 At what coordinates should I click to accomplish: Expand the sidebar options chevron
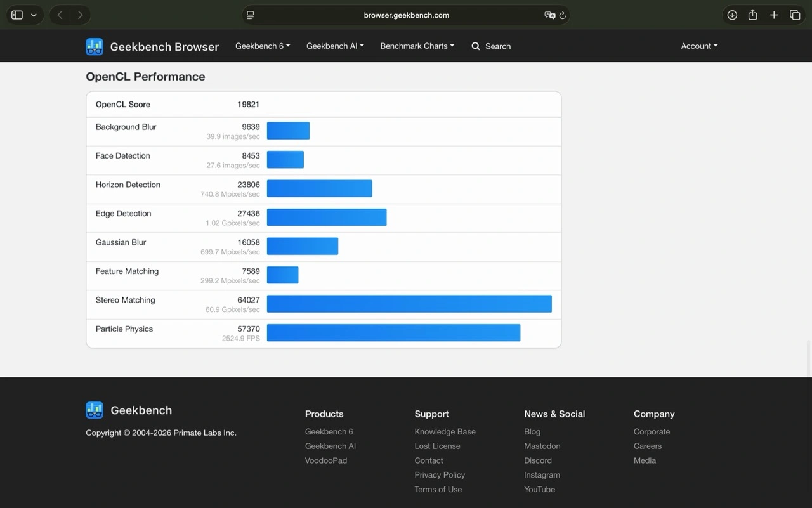[34, 15]
